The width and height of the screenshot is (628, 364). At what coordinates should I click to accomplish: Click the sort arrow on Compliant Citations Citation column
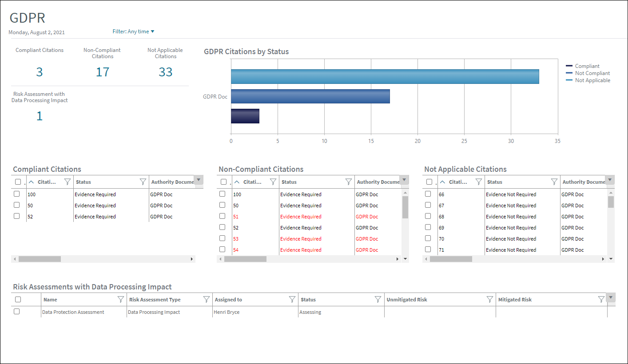pos(31,182)
